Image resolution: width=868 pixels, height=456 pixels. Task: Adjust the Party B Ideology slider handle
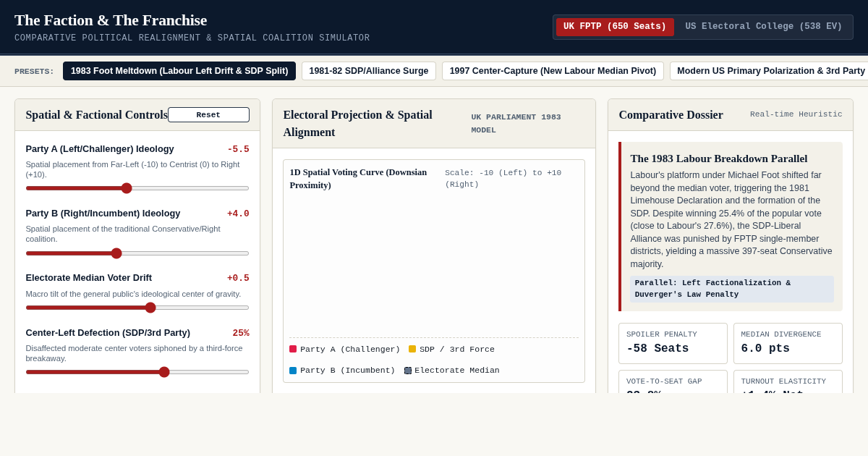[x=116, y=253]
